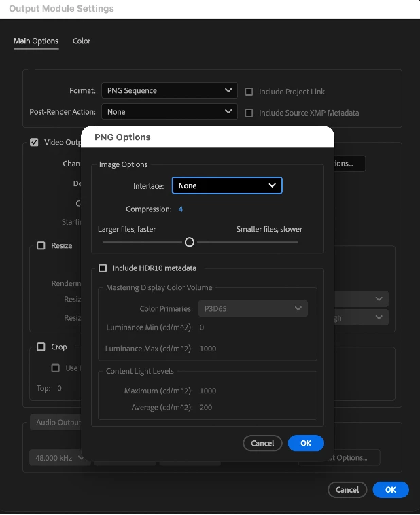Confirm Output Module Settings with OK

pos(391,490)
